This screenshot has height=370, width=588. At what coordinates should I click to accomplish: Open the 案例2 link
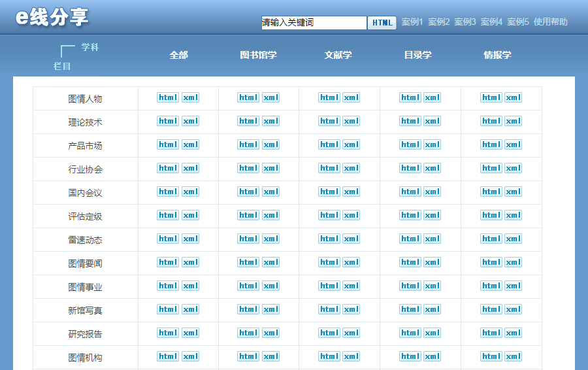(439, 22)
